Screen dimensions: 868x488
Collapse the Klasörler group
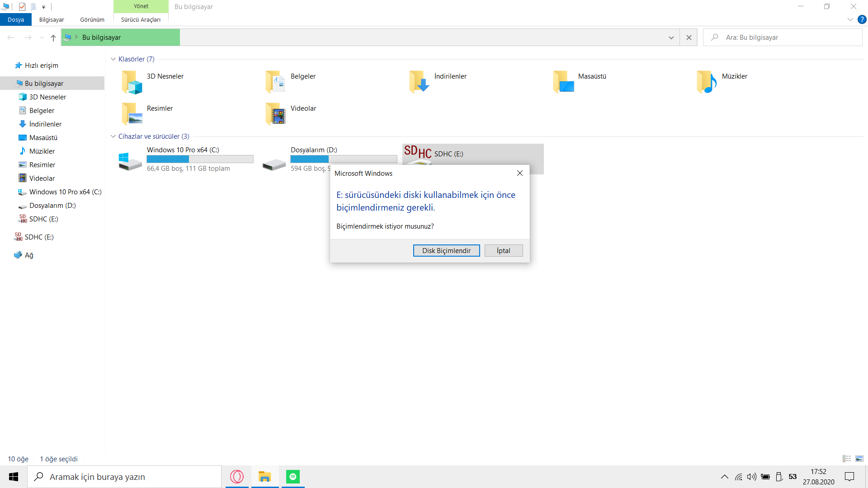[113, 59]
